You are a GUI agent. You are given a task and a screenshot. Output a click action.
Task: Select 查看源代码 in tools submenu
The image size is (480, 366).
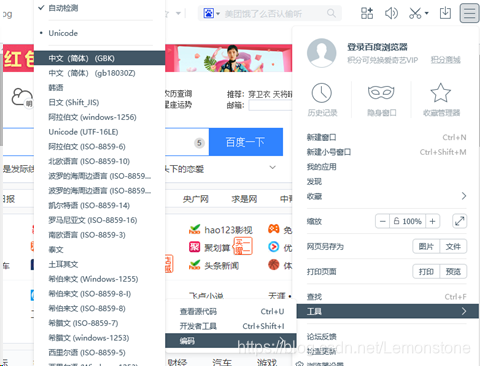coord(231,311)
